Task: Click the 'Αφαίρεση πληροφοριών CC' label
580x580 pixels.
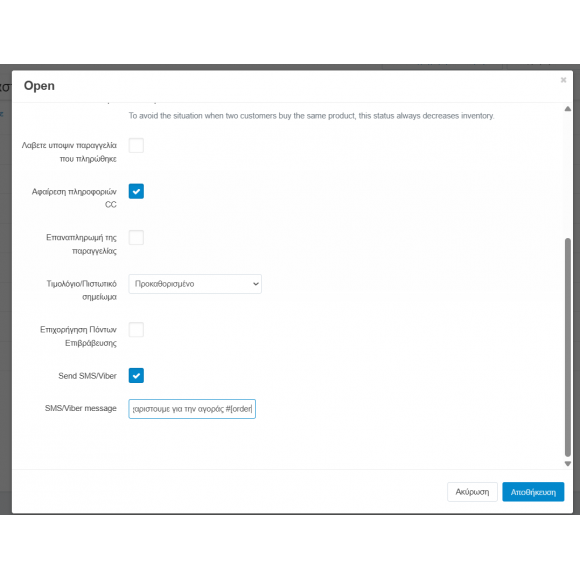Action: click(x=74, y=198)
